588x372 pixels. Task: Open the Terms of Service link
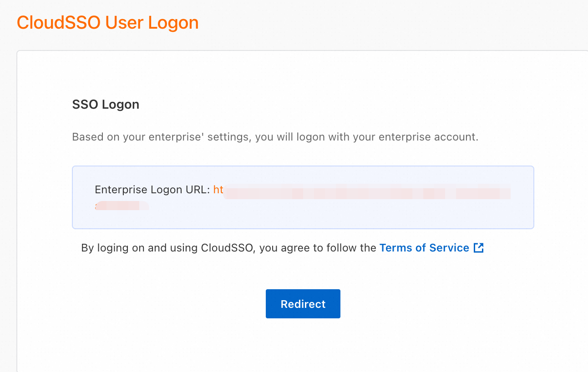(424, 248)
